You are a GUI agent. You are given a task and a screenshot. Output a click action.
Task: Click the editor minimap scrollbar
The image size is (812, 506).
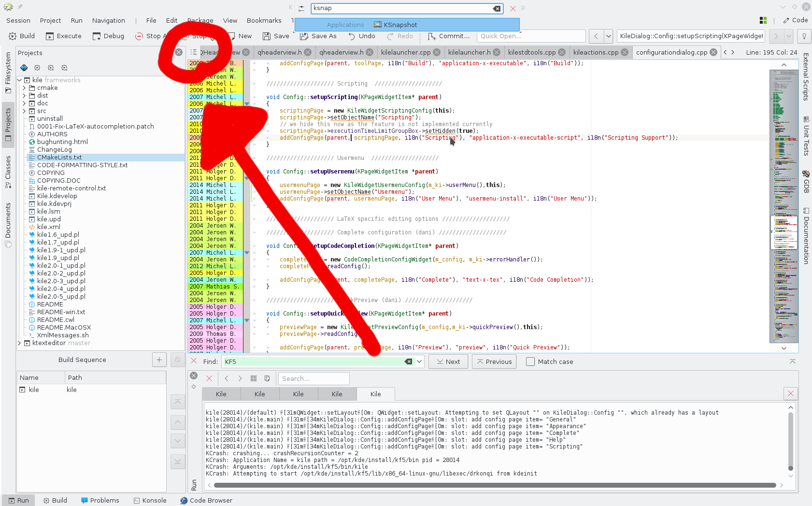784,206
